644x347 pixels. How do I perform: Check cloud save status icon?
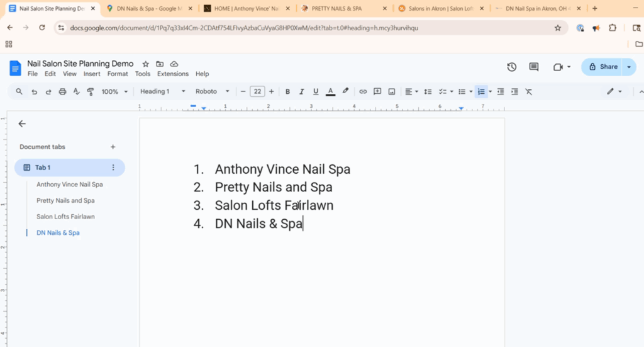point(174,64)
